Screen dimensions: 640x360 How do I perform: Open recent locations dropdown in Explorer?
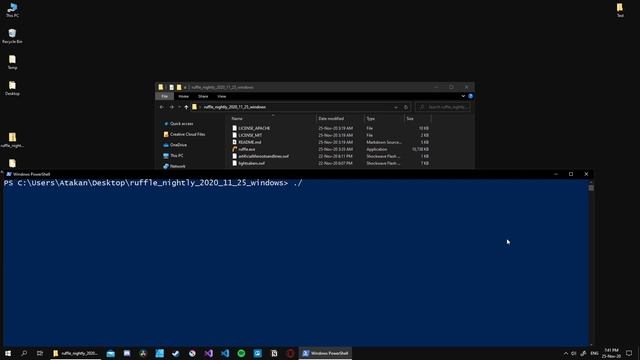pyautogui.click(x=179, y=107)
